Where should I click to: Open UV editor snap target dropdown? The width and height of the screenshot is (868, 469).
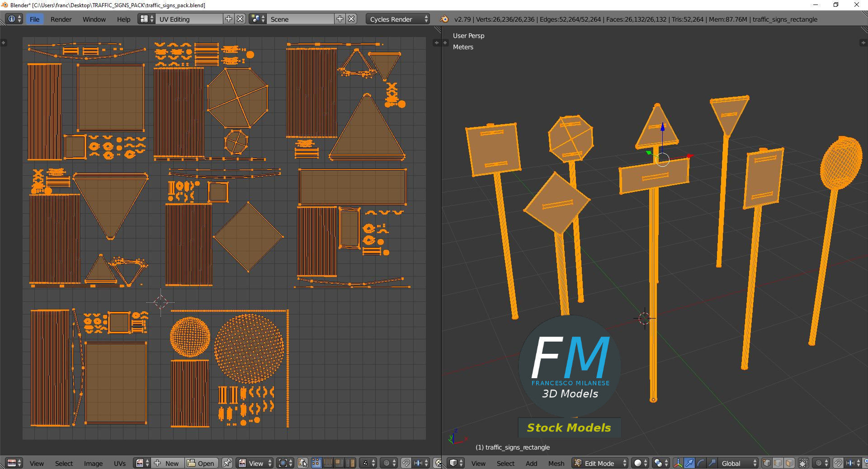point(421,463)
